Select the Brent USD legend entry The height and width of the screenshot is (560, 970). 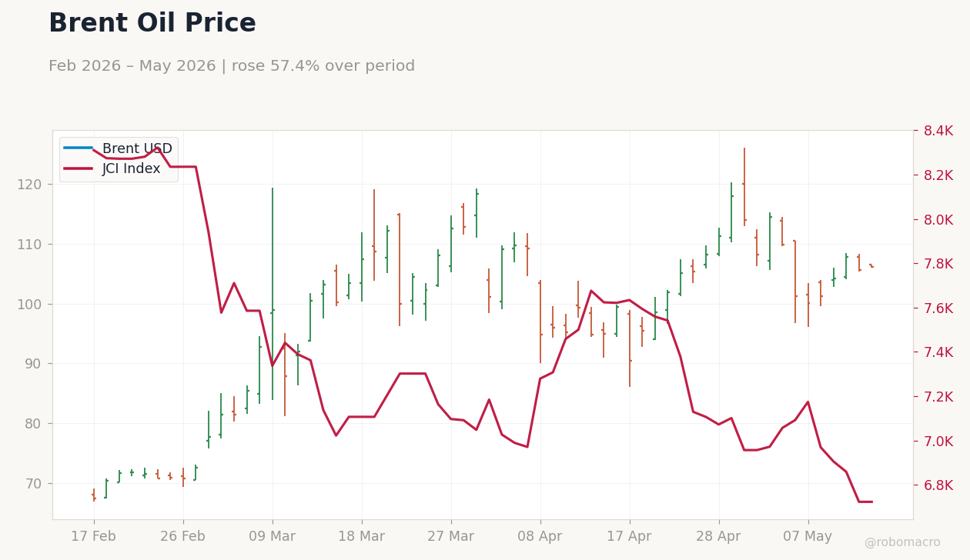(x=118, y=148)
